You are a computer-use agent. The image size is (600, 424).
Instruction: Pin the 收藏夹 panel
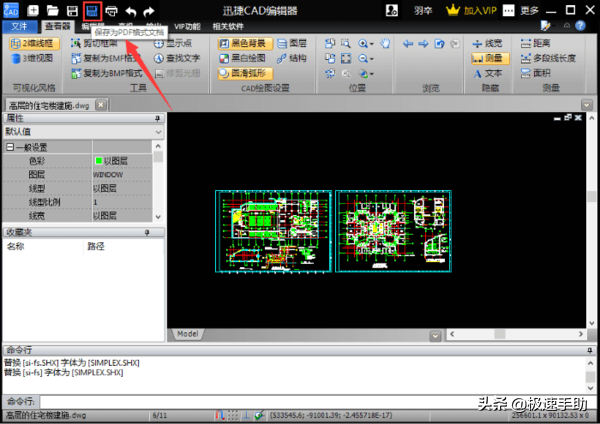pos(147,233)
